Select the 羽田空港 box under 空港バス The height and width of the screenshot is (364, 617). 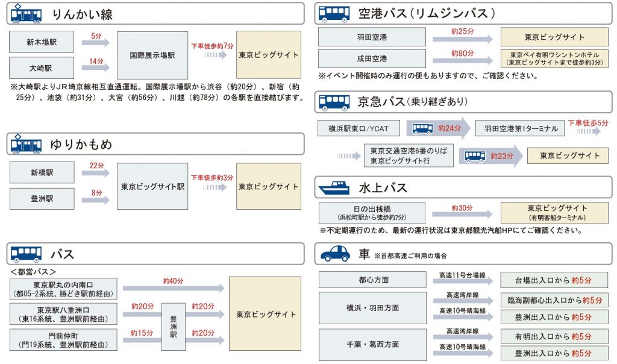pos(372,37)
